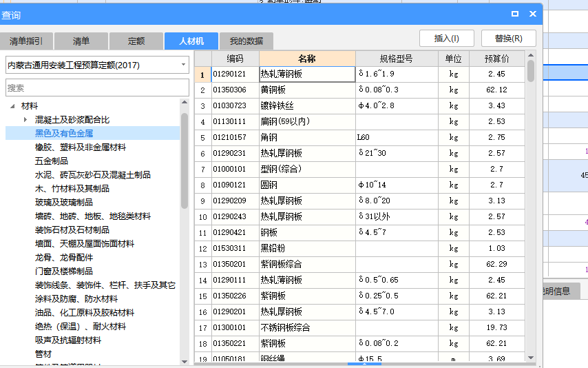This screenshot has height=368, width=588.
Task: Close the 查询 dialog
Action: coord(533,14)
